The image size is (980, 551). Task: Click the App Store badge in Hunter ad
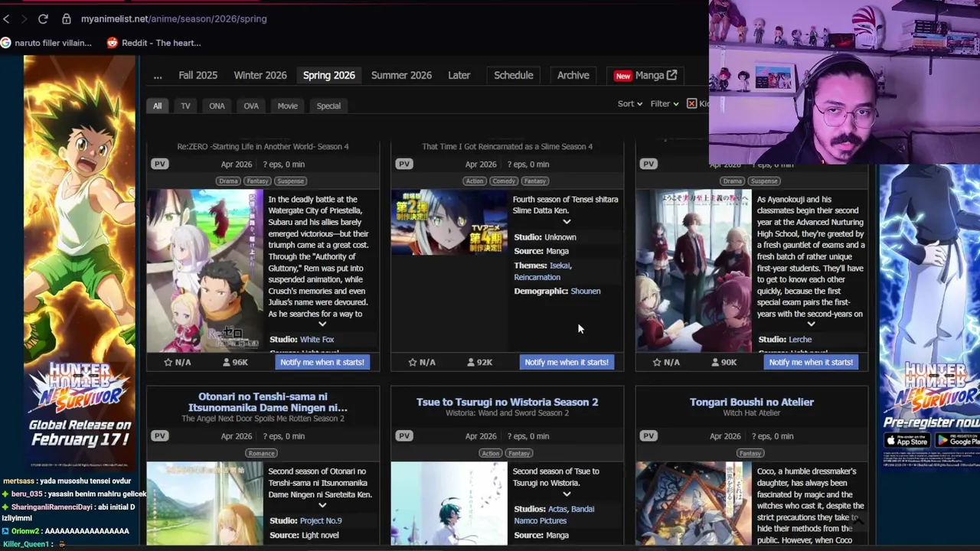(907, 440)
